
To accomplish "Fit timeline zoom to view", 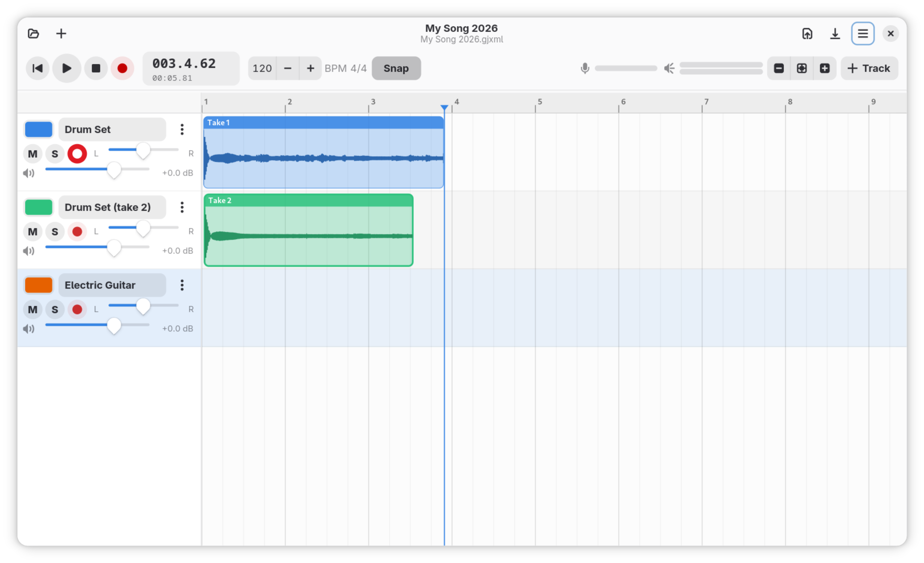I will pos(801,68).
